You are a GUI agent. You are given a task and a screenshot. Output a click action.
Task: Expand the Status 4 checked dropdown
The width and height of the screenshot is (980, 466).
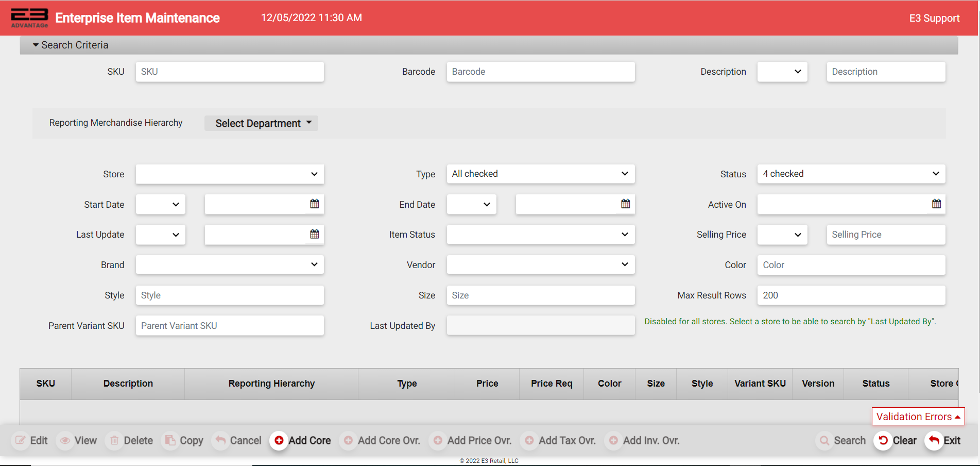click(x=851, y=174)
